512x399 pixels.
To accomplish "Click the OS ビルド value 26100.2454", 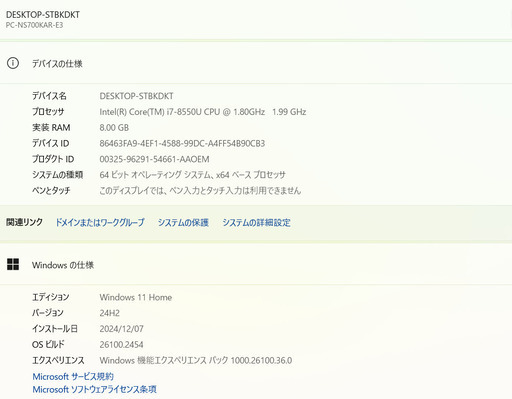I will click(121, 345).
